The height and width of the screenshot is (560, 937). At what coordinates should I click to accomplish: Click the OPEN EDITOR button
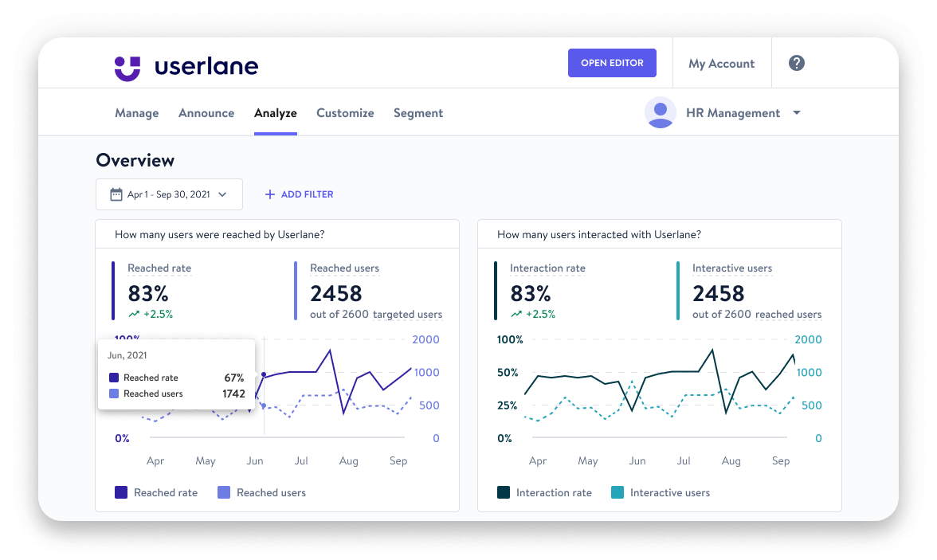pos(612,62)
